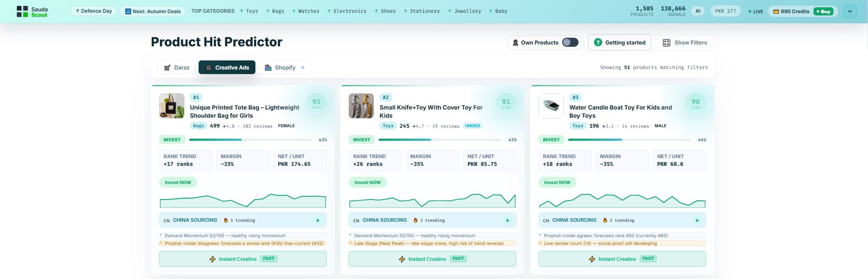The image size is (868, 279).
Task: Switch to the Daraz tab
Action: point(176,67)
